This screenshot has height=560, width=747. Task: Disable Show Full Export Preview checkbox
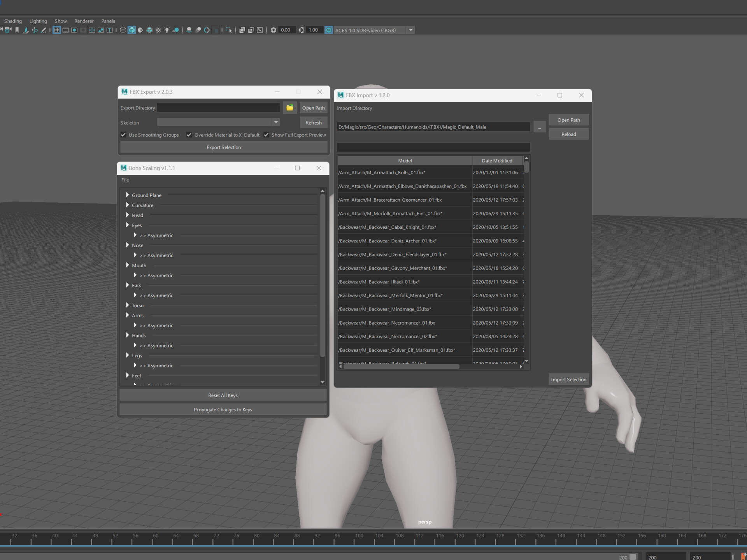[267, 135]
